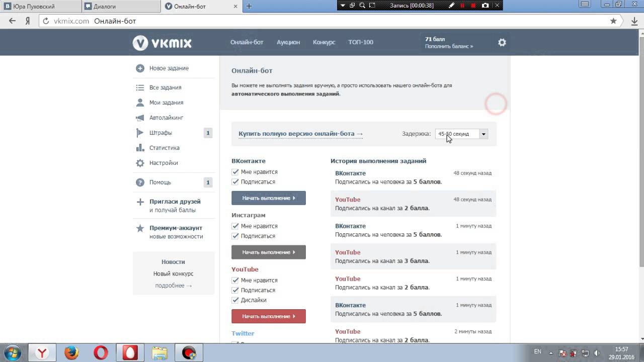Viewport: 644px width, 362px height.
Task: Uncheck ВКонтакте Подписаться checkbox
Action: 235,182
